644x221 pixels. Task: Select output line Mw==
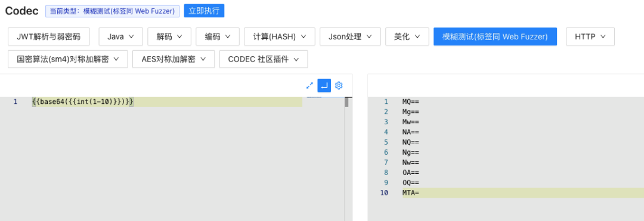pyautogui.click(x=411, y=122)
